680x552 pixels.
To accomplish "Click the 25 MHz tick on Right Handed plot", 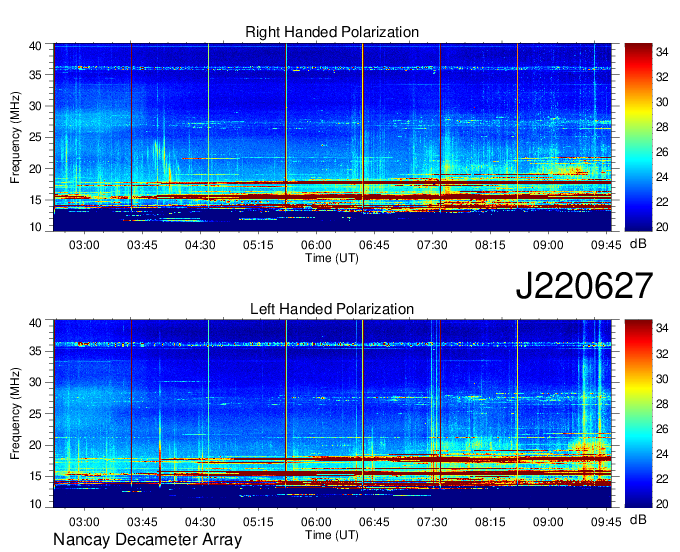I will (36, 137).
